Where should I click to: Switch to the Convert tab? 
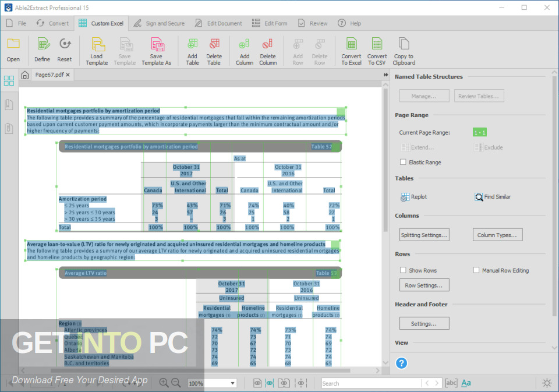tap(52, 23)
